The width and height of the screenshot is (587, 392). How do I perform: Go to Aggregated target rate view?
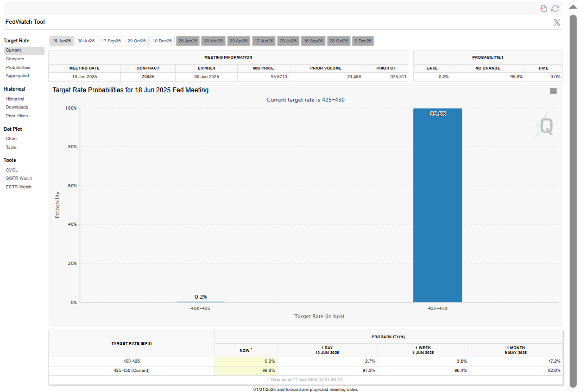[17, 76]
